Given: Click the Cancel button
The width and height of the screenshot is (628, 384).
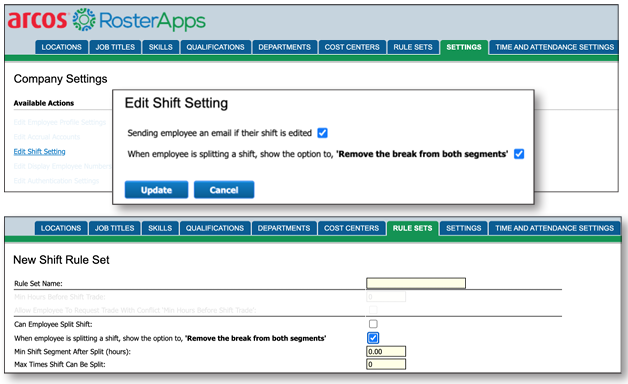Looking at the screenshot, I should (x=224, y=190).
